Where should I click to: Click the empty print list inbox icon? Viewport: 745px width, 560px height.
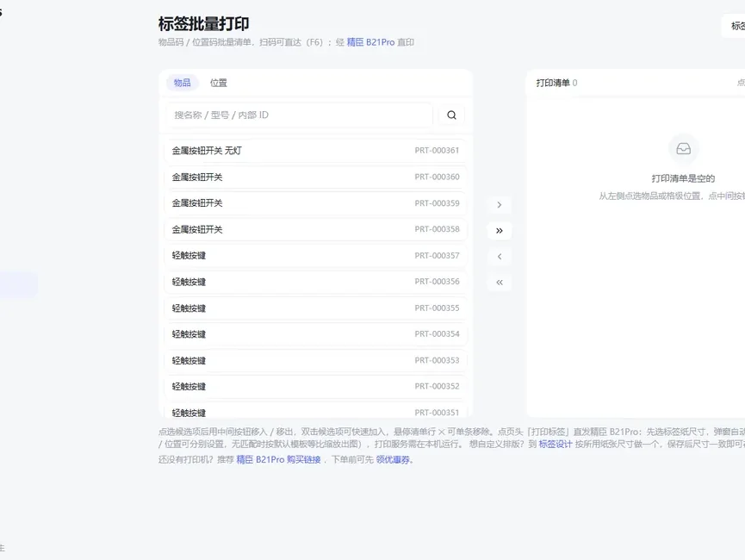[683, 149]
